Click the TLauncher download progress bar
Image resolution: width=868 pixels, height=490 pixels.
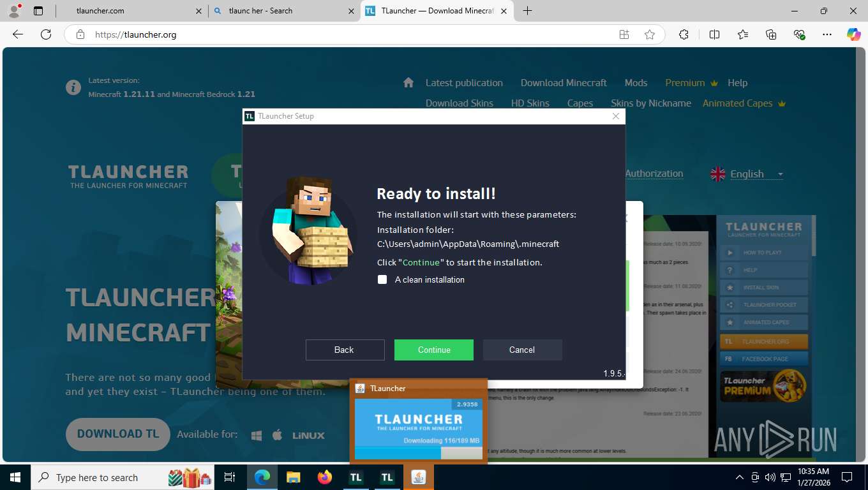419,453
